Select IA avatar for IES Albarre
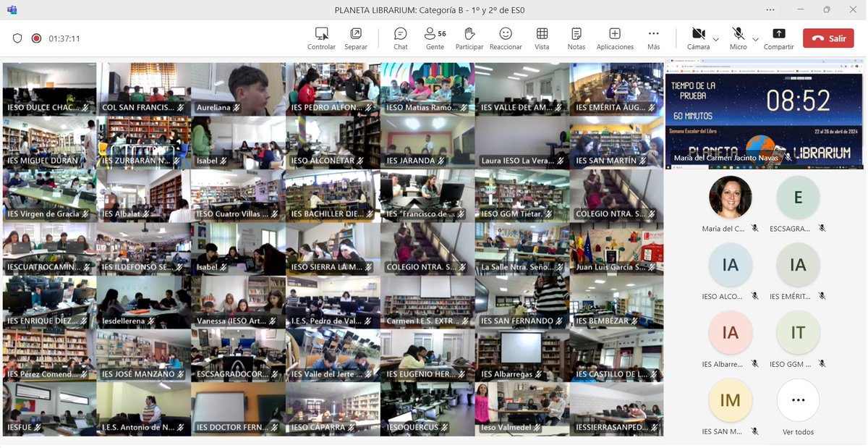Image resolution: width=868 pixels, height=448 pixels. click(731, 332)
